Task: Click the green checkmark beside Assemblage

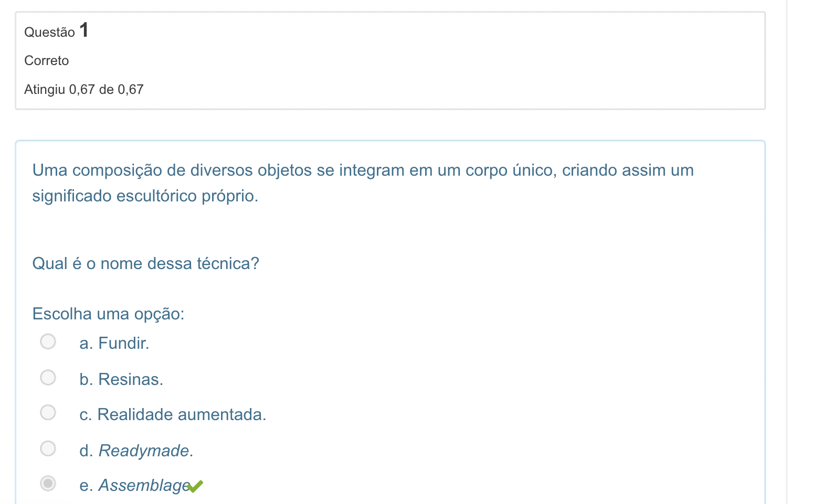Action: coord(195,487)
